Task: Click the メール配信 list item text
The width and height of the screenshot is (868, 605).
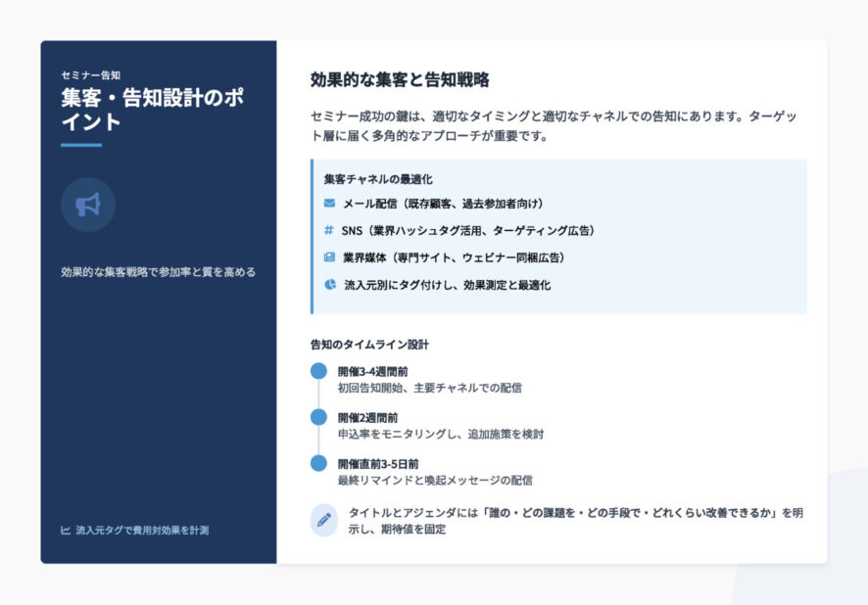Action: (x=443, y=204)
